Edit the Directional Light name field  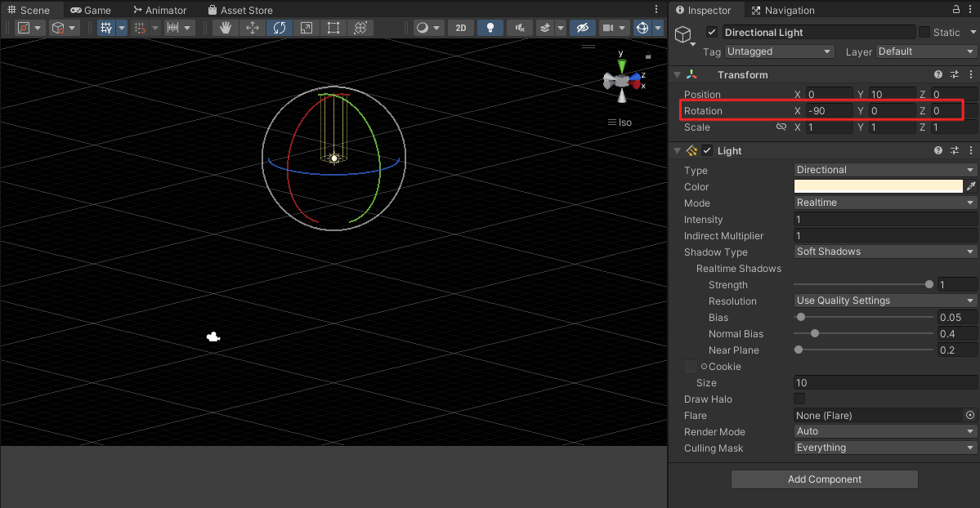tap(818, 32)
